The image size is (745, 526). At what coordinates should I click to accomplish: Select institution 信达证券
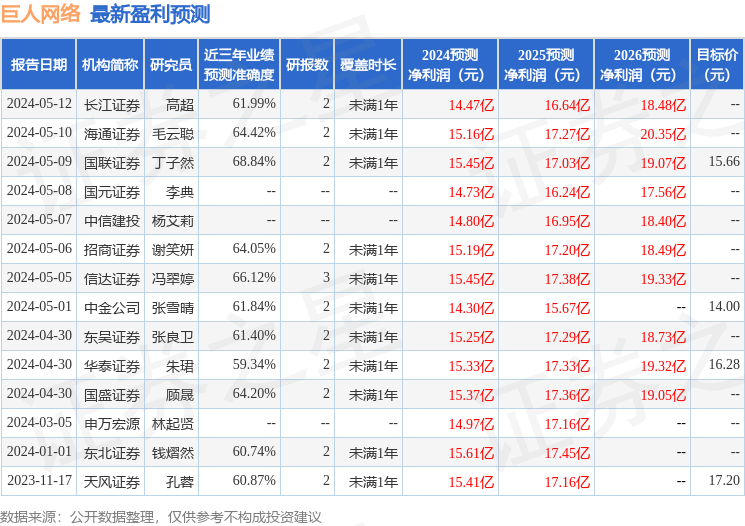pyautogui.click(x=112, y=279)
